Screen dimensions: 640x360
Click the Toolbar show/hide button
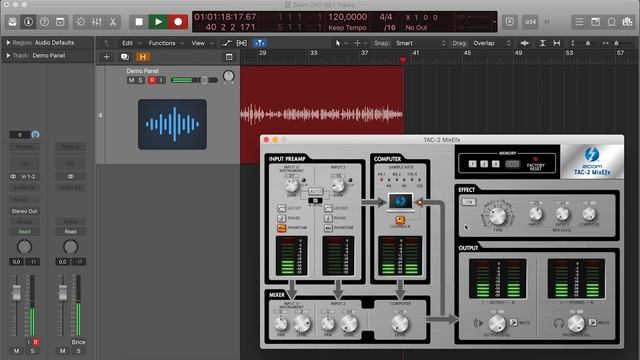[x=60, y=22]
